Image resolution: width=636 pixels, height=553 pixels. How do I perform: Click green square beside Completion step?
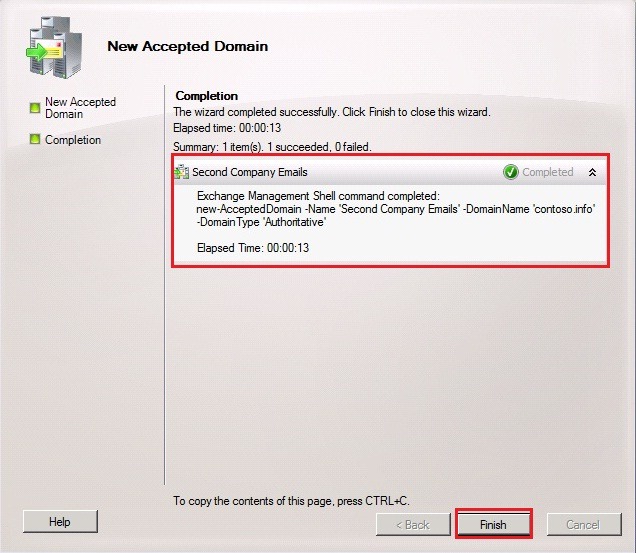[34, 140]
